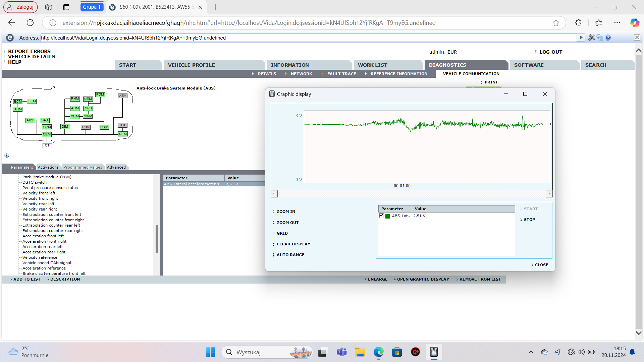
Task: Switch to the Activations tab
Action: point(48,167)
